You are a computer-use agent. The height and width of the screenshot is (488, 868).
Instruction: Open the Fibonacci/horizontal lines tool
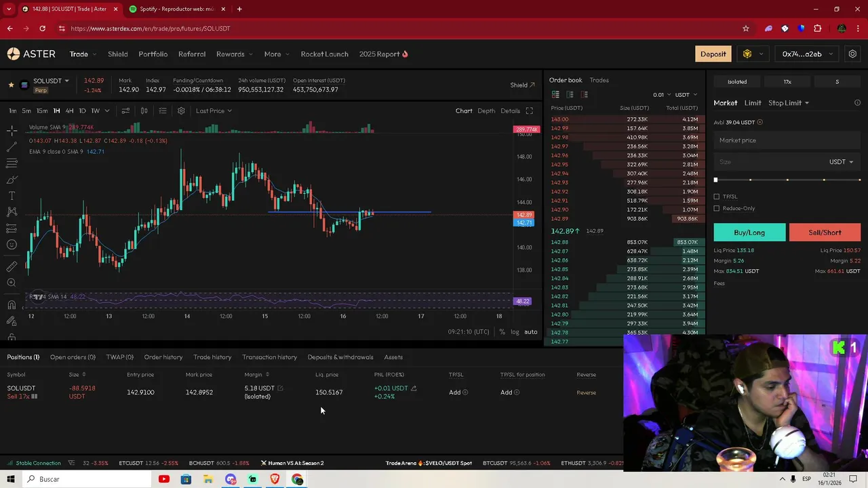[x=12, y=163]
